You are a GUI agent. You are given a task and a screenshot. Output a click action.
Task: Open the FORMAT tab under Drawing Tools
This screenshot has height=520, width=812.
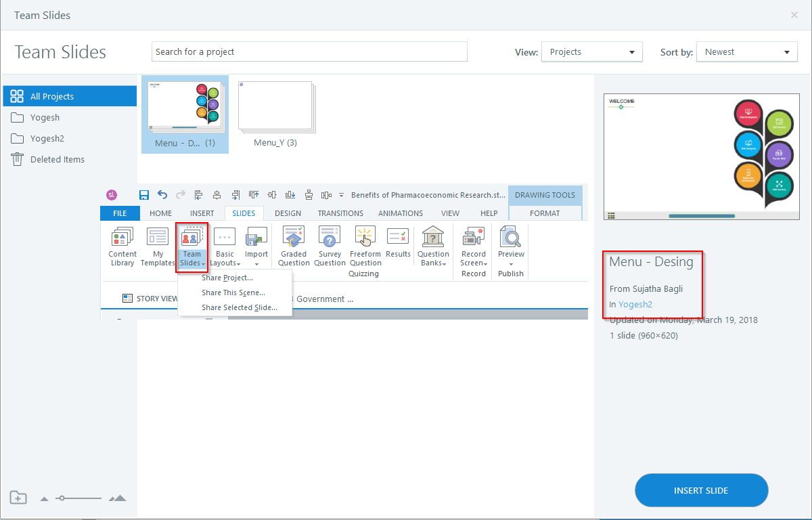545,213
